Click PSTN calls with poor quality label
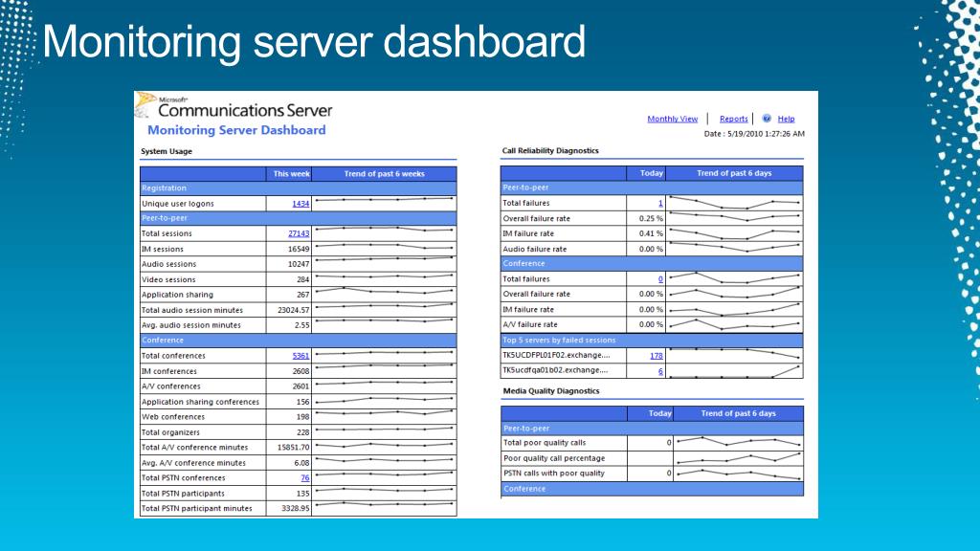 pyautogui.click(x=554, y=473)
